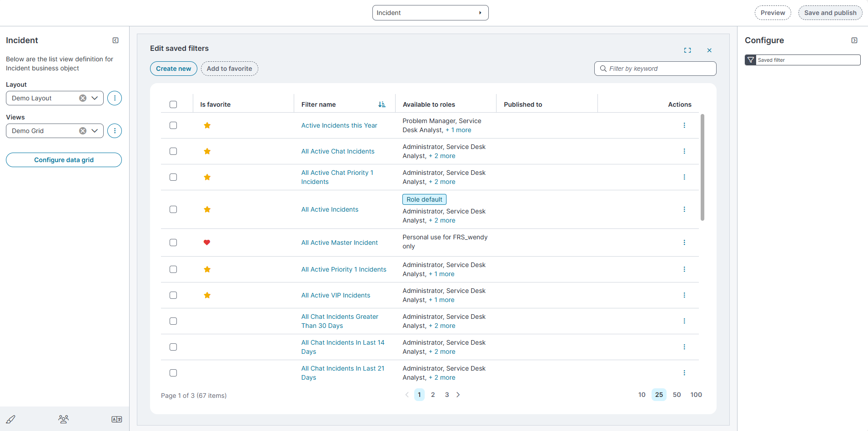Viewport: 868px width, 431px height.
Task: Click red heart favorite for All Active Master Incident
Action: pyautogui.click(x=207, y=243)
